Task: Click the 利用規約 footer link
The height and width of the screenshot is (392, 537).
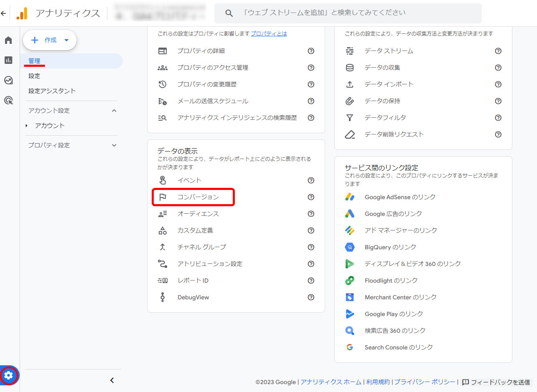Action: point(378,382)
